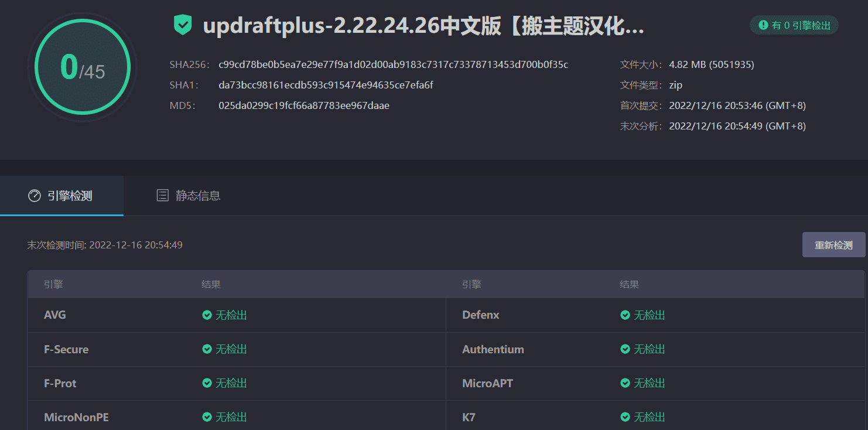Click the green check icon in MicroAPT row
The image size is (868, 430).
point(625,383)
